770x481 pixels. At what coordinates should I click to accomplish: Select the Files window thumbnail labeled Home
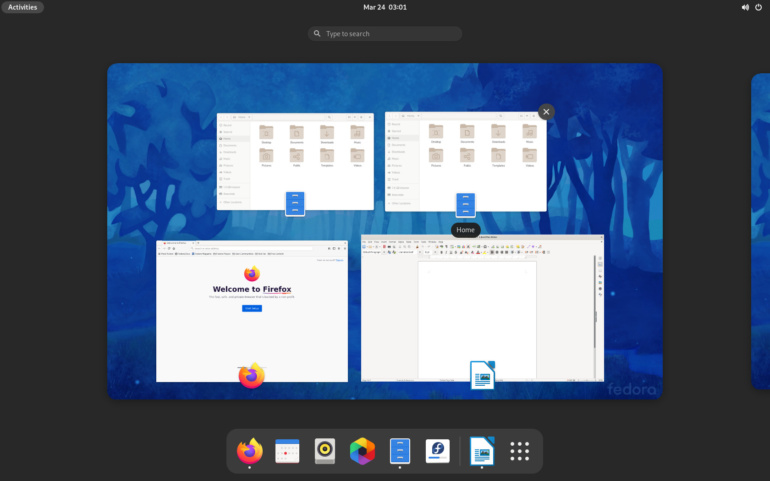point(466,162)
